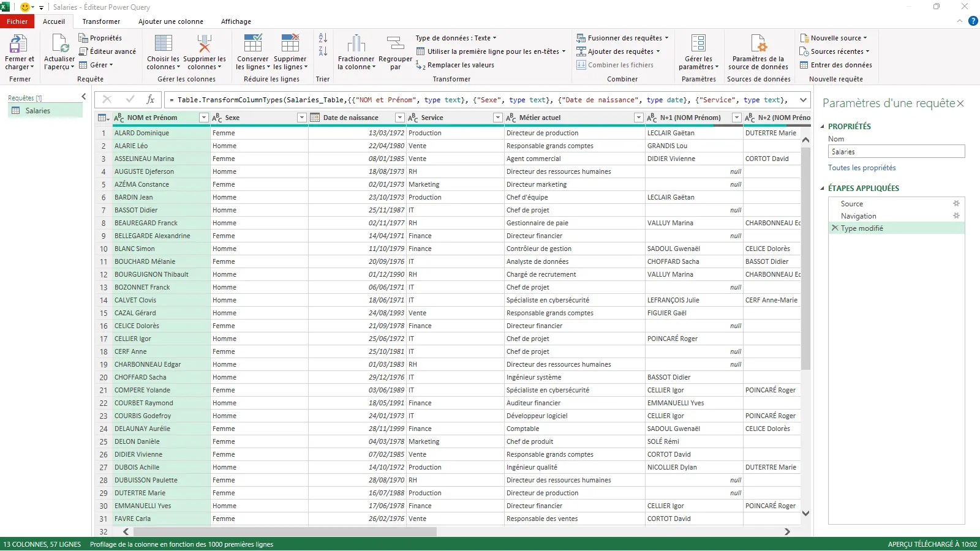Viewport: 980px width, 551px height.
Task: Click Choisir les colonnes icon
Action: [164, 43]
